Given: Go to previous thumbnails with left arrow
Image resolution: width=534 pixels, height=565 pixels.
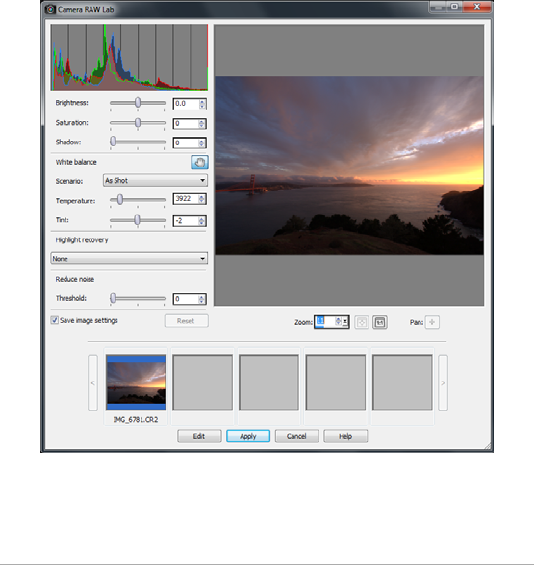Looking at the screenshot, I should click(x=93, y=383).
